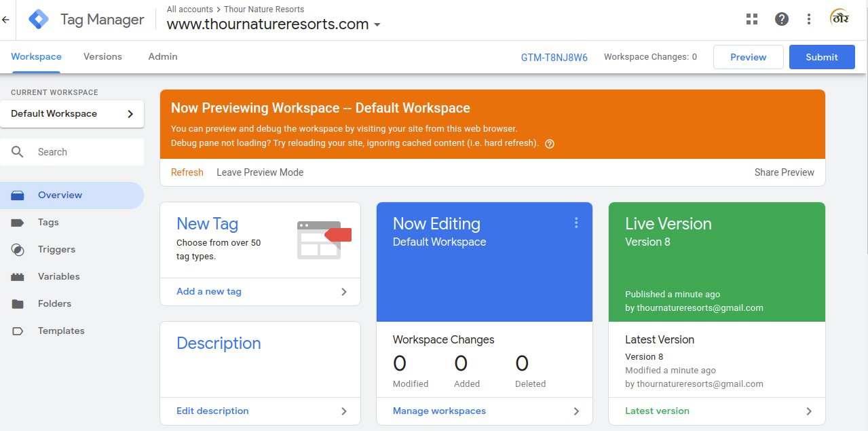The width and height of the screenshot is (868, 431).
Task: Go back using the header arrow
Action: click(5, 20)
